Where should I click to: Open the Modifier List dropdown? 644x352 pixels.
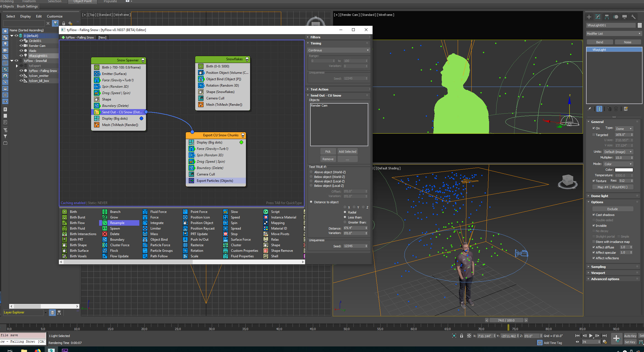coord(613,34)
